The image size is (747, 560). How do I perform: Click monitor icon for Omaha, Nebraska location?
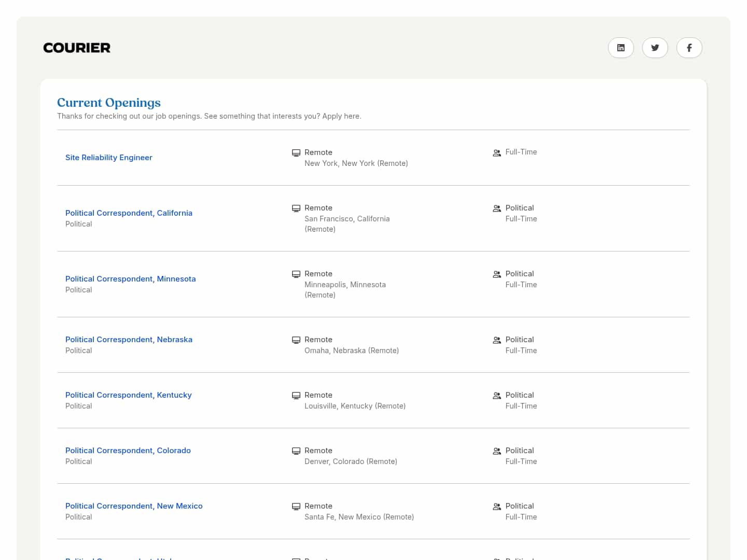point(296,340)
